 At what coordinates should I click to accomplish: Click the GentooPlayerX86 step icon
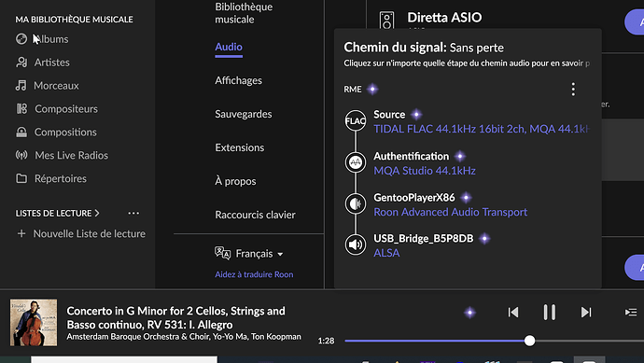(x=356, y=203)
